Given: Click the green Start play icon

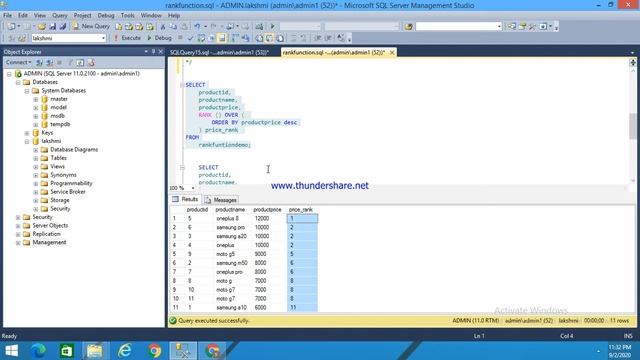Looking at the screenshot, I should click(273, 27).
